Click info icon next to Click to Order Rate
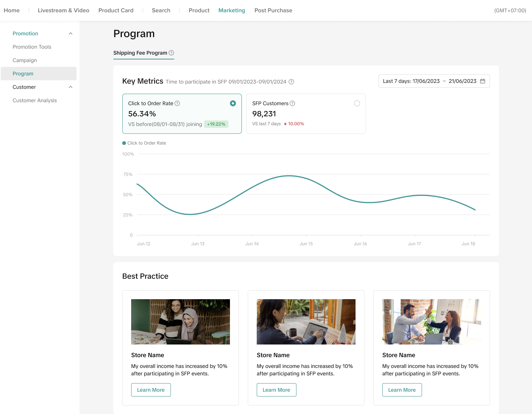532x414 pixels. coord(177,103)
